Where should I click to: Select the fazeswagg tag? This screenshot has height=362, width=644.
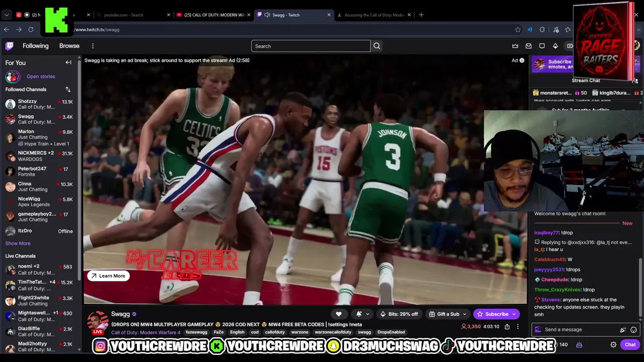(x=196, y=332)
